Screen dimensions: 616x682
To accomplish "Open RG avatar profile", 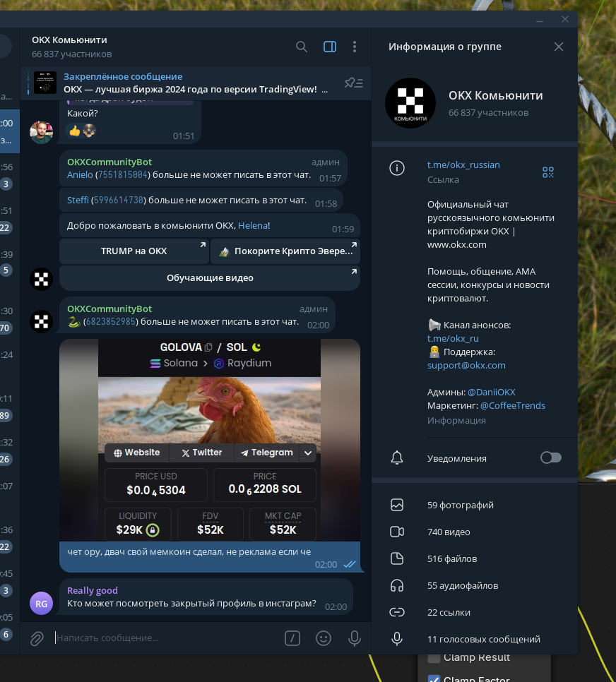I will point(42,603).
